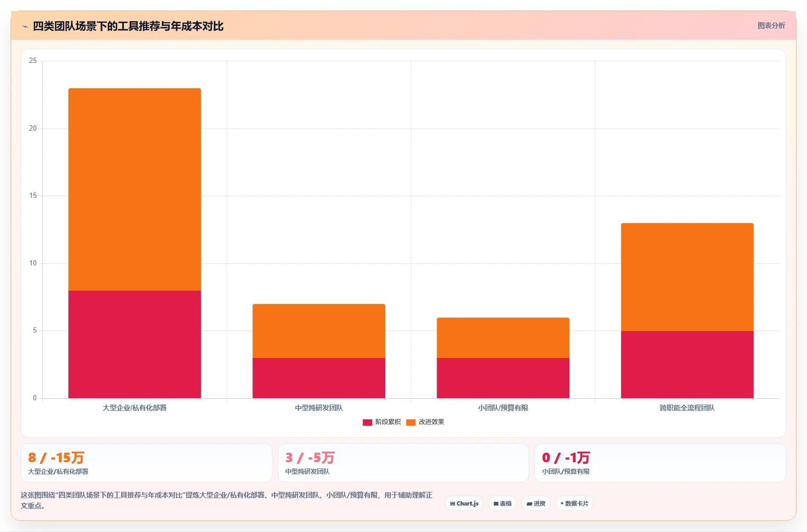
Task: Toggle the 阶段累积 legend entry
Action: point(382,422)
